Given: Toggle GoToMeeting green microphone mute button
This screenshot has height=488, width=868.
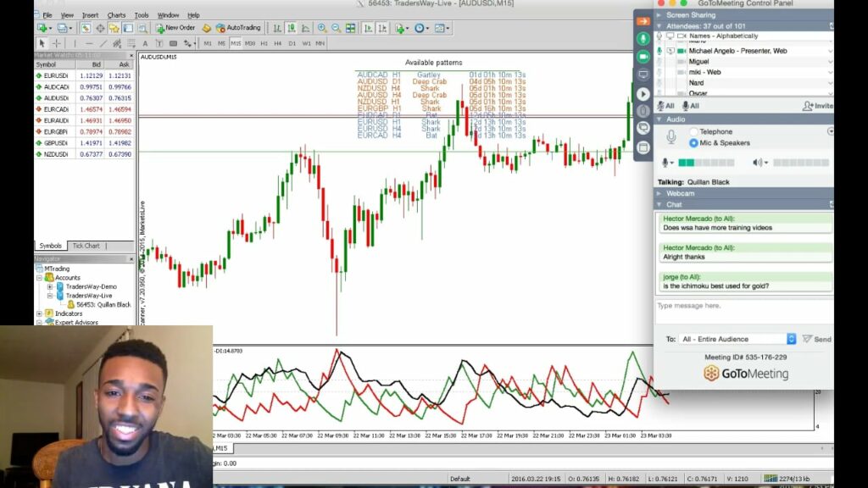Looking at the screenshot, I should point(643,39).
